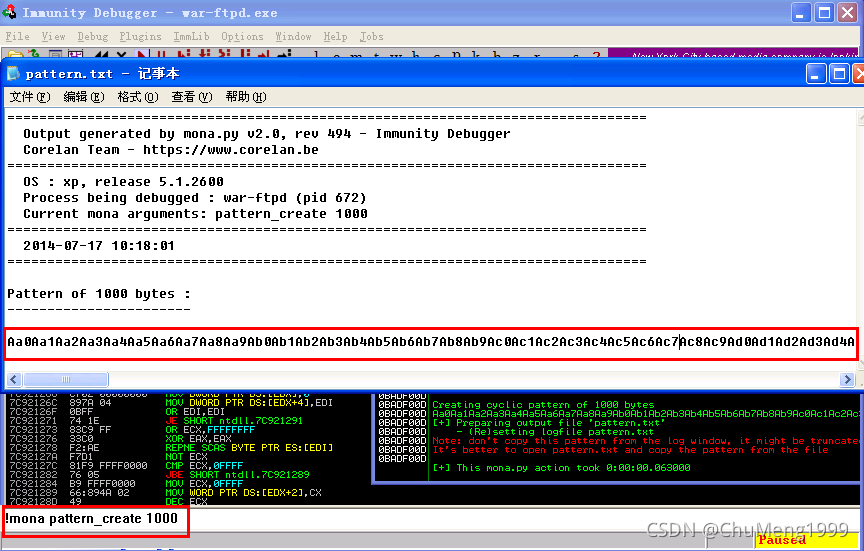The height and width of the screenshot is (551, 864).
Task: Click Notepad horizontal scrollbar right arrow
Action: 847,379
